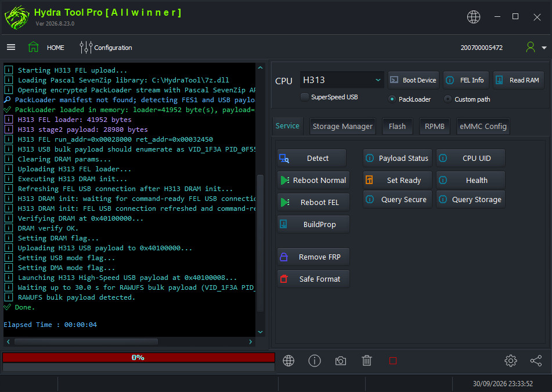Open settings gear icon

coord(510,361)
